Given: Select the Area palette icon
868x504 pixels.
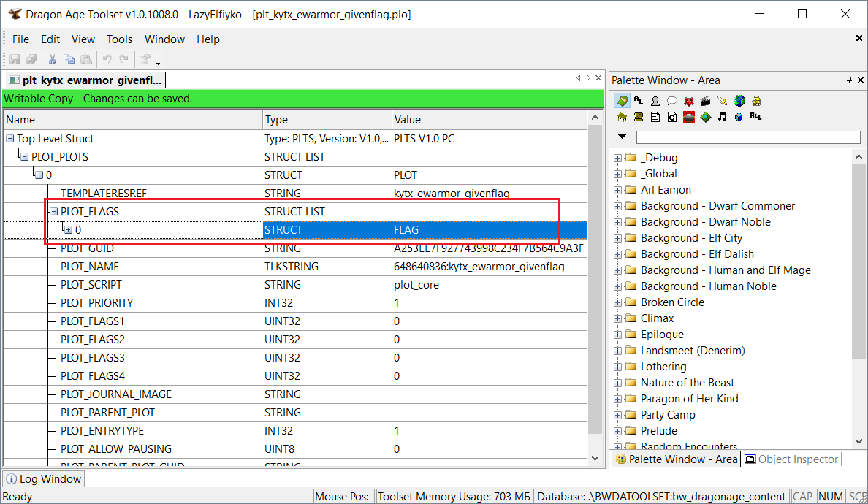Looking at the screenshot, I should tap(623, 101).
